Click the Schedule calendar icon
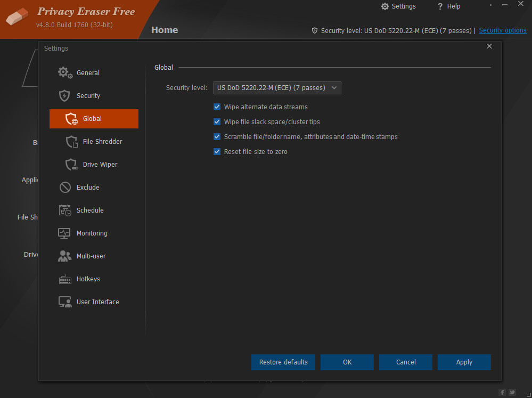The height and width of the screenshot is (398, 532). pyautogui.click(x=65, y=210)
